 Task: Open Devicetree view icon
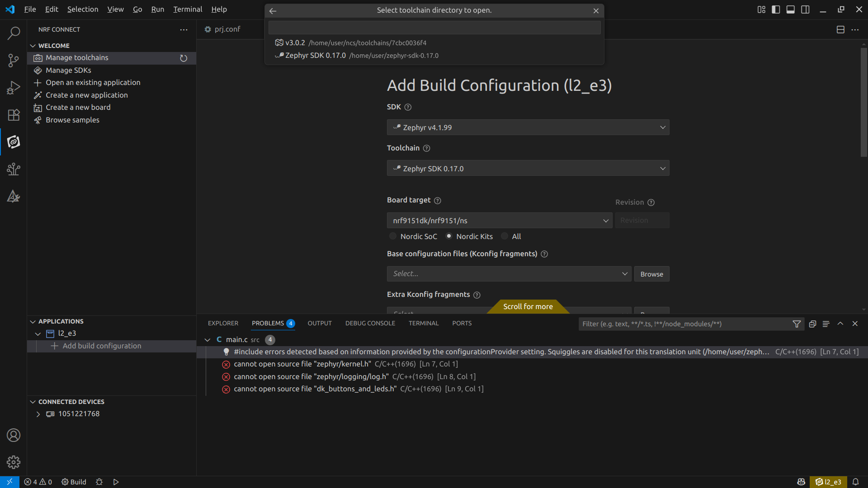(14, 169)
